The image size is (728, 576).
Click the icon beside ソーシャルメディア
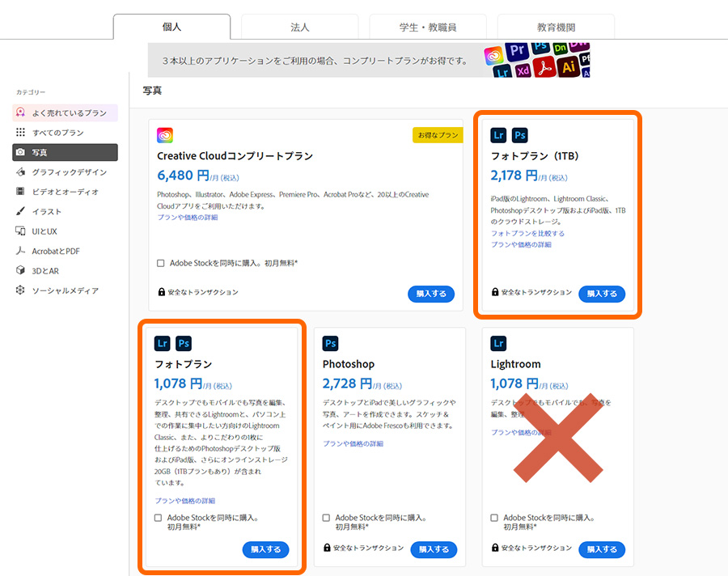pos(20,290)
